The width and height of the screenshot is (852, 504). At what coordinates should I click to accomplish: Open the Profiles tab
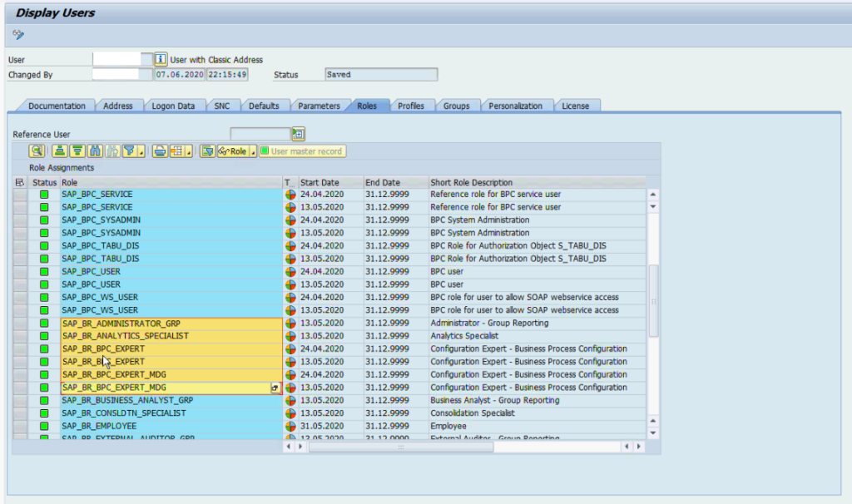[x=411, y=106]
